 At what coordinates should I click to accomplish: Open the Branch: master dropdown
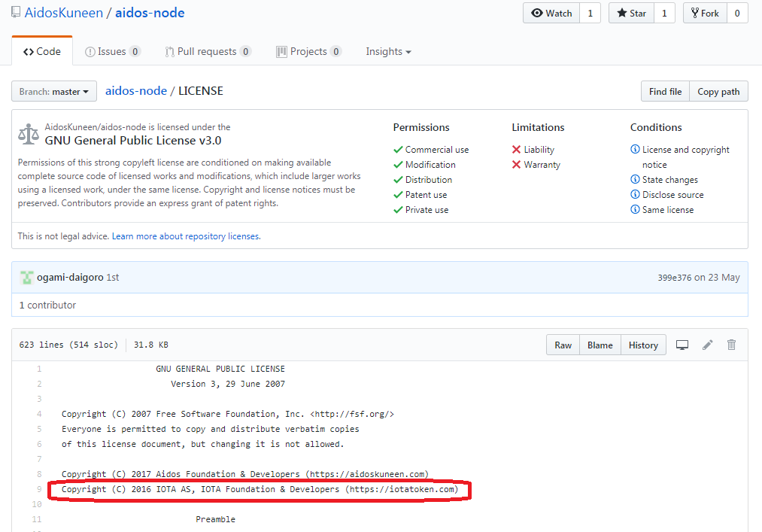54,91
